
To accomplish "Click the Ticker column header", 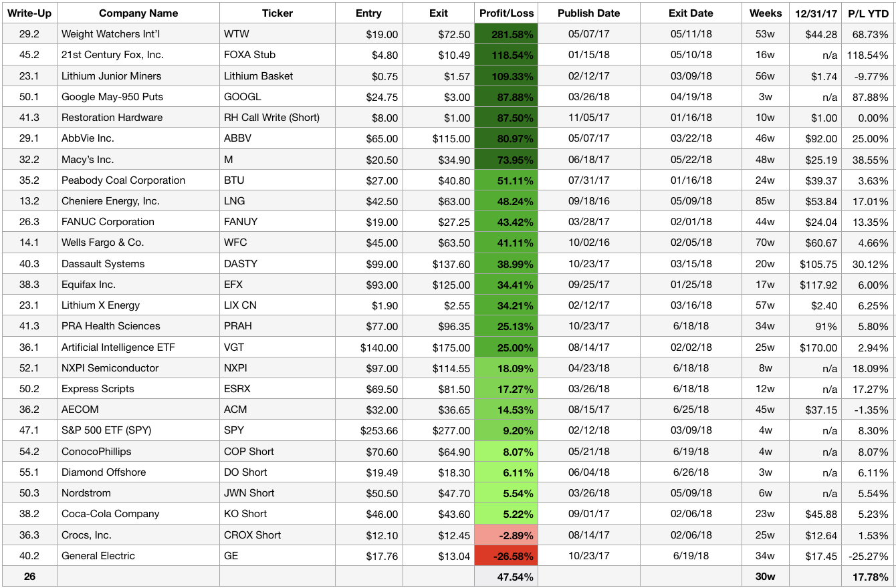I will [277, 13].
